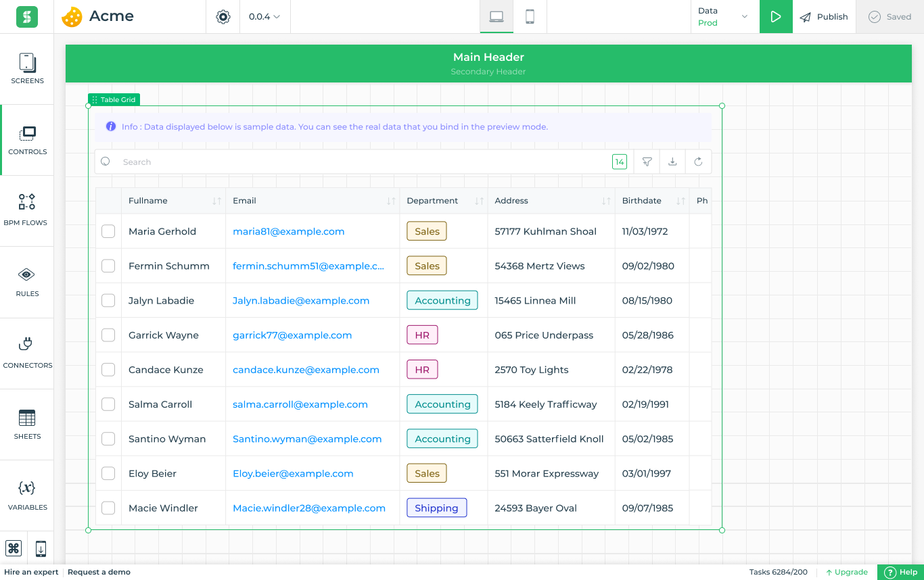Viewport: 924px width, 580px height.
Task: Click the filter icon in the table toolbar
Action: [646, 162]
